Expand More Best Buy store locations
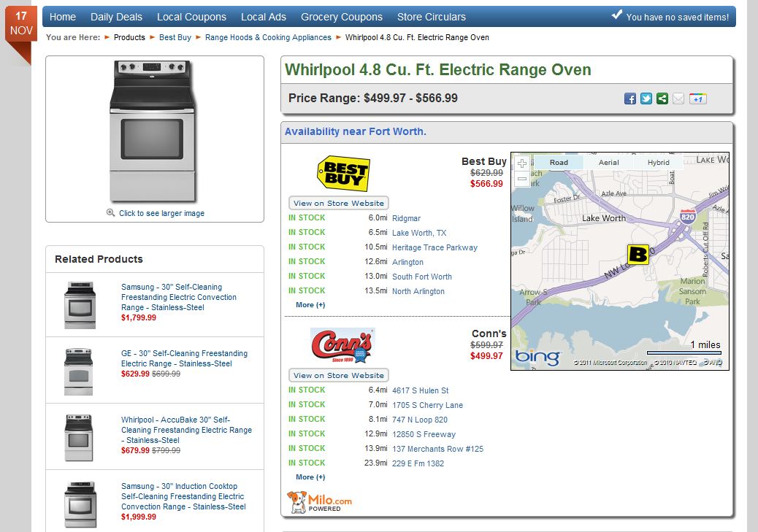Image resolution: width=758 pixels, height=532 pixels. coord(310,305)
